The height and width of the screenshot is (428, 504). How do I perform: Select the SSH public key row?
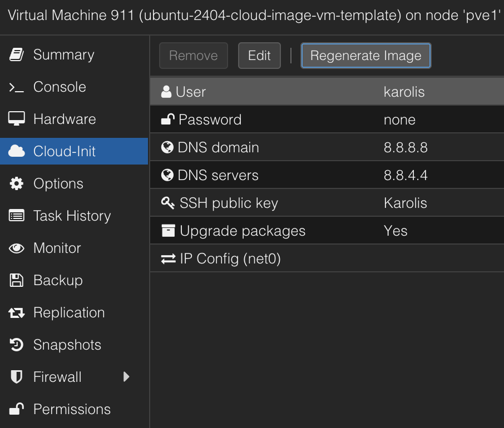pos(327,203)
